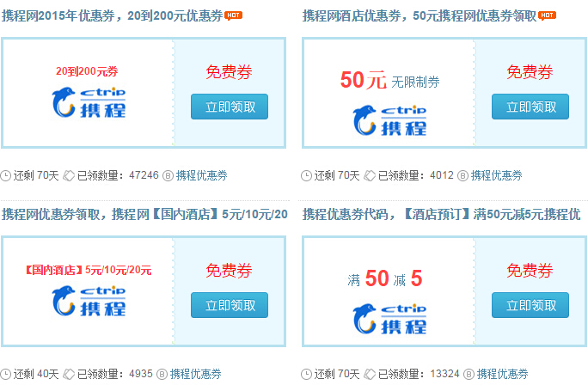The height and width of the screenshot is (391, 588).
Task: Open the 携程网【国内酒店】5元/10元/20 title link
Action: coord(144,214)
